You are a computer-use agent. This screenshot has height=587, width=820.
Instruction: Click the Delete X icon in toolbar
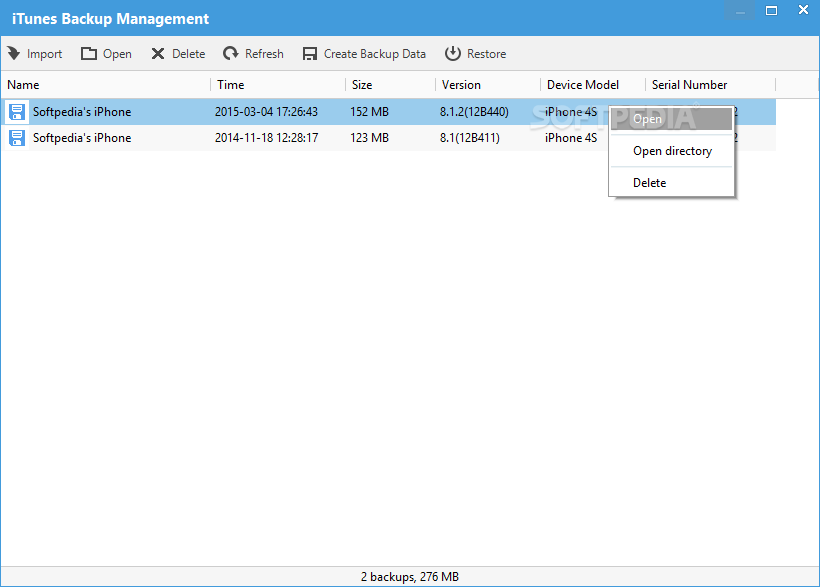158,53
